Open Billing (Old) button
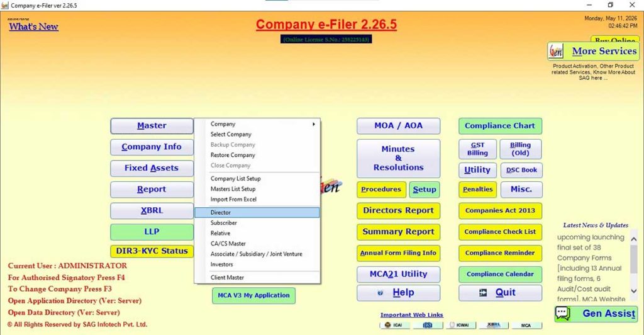644x335 pixels. (x=520, y=149)
